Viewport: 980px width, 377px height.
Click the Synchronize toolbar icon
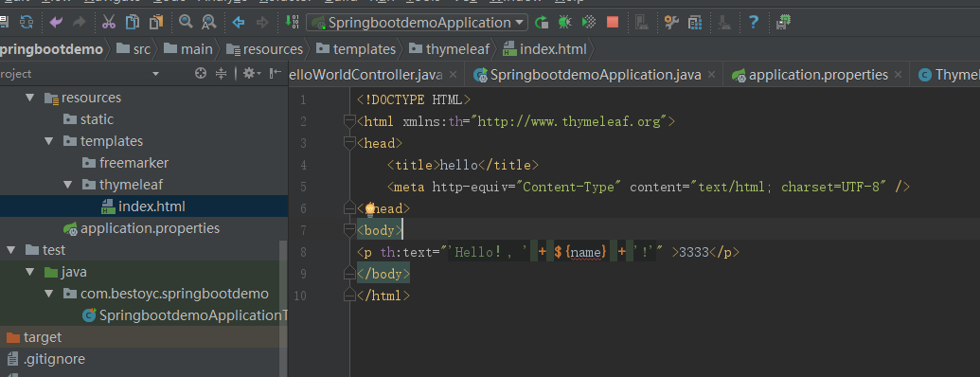(27, 23)
